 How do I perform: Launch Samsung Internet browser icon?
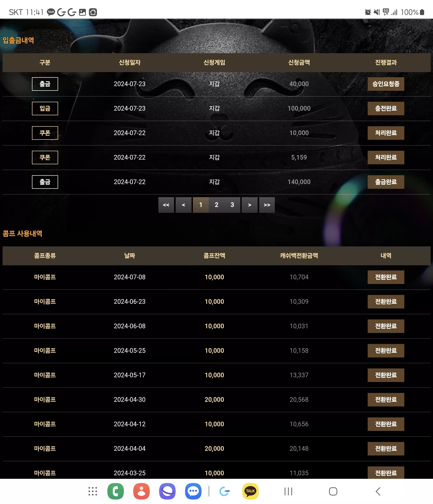[x=167, y=491]
